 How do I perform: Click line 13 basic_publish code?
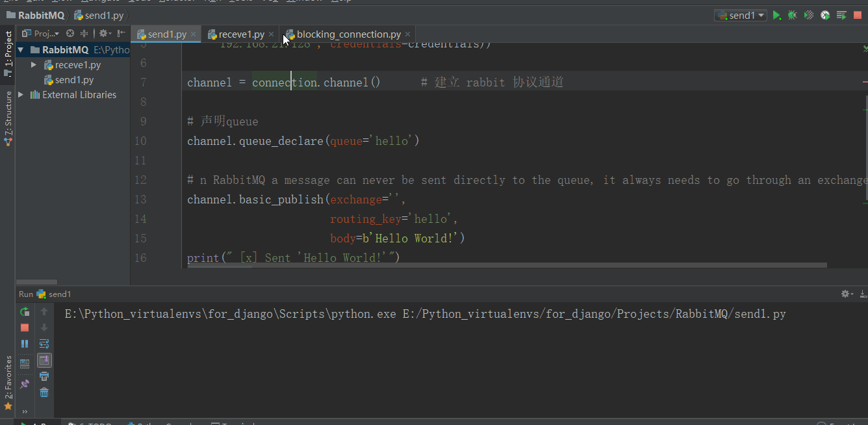point(296,200)
